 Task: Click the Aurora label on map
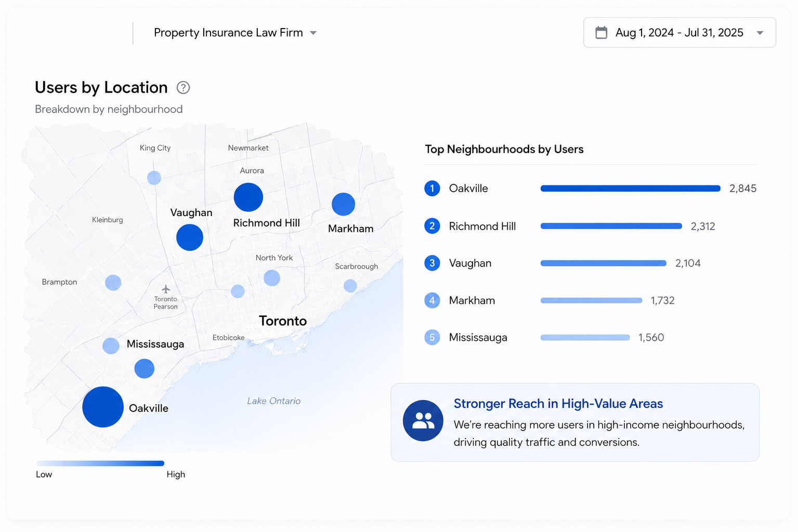coord(252,170)
